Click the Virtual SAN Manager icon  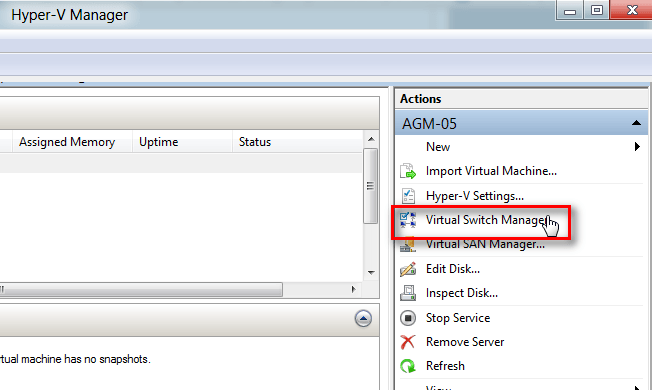[x=408, y=244]
